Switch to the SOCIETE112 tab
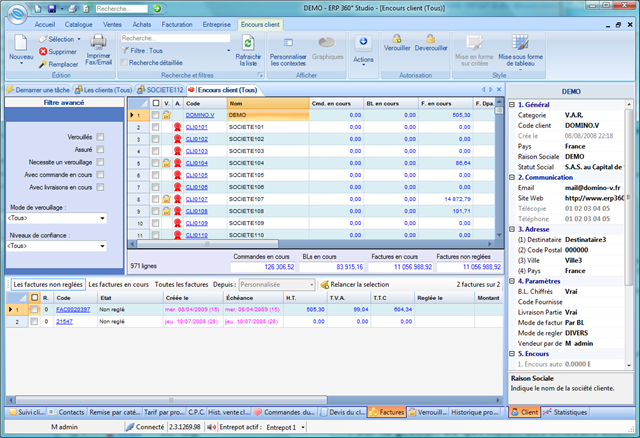Screen dimensions: 640x438 pos(160,90)
